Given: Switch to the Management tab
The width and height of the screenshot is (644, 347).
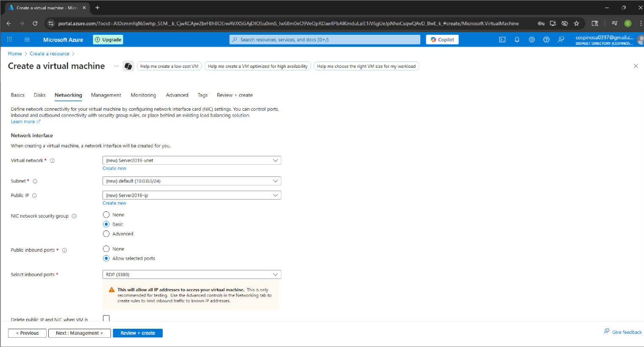Looking at the screenshot, I should pyautogui.click(x=106, y=95).
